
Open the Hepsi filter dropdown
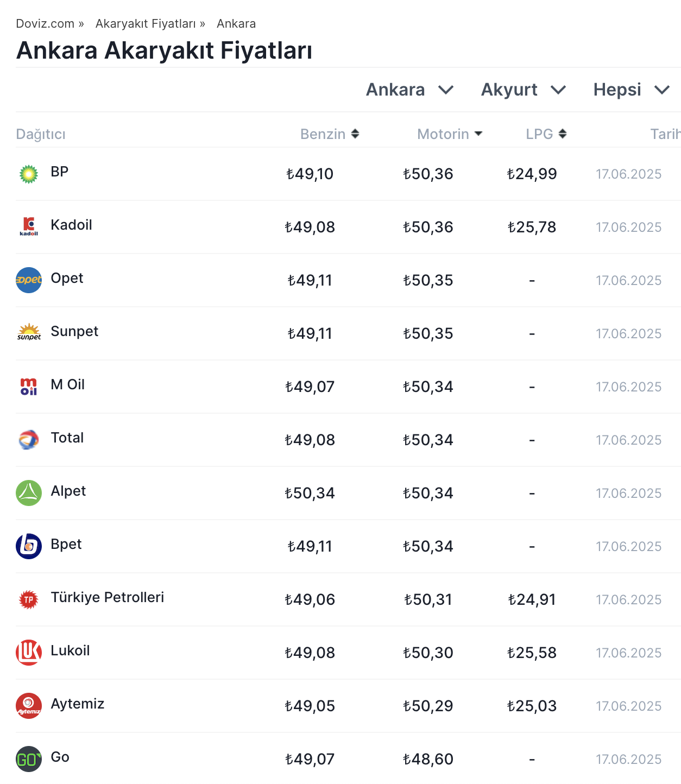coord(631,90)
